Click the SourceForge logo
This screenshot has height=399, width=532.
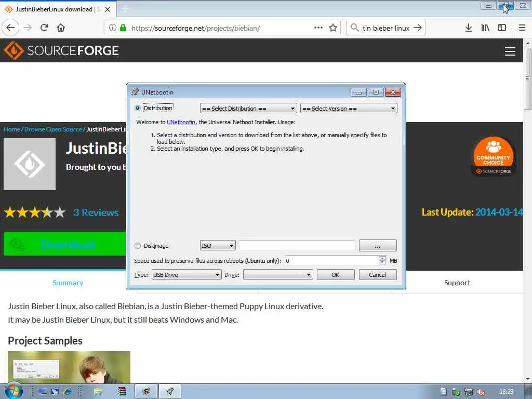coord(61,50)
